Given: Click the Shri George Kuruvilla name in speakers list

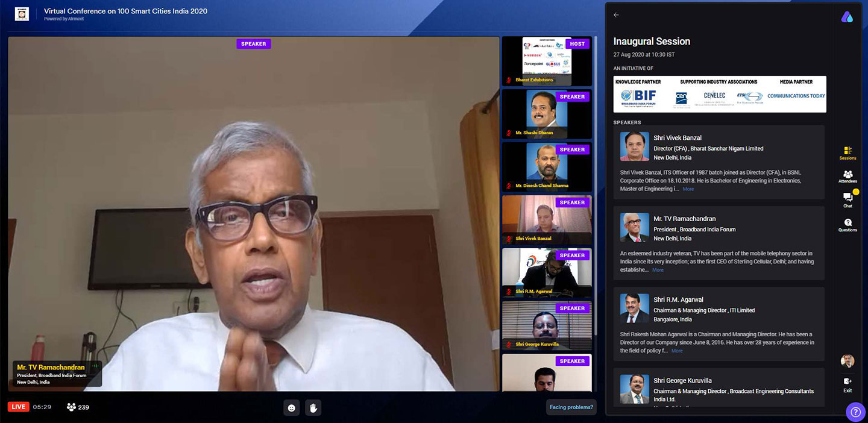Looking at the screenshot, I should click(682, 381).
